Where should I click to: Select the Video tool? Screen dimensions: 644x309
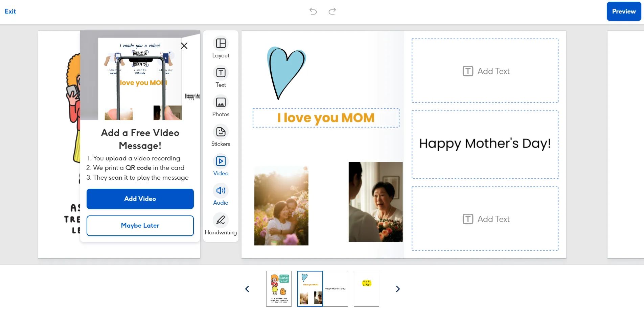[221, 165]
